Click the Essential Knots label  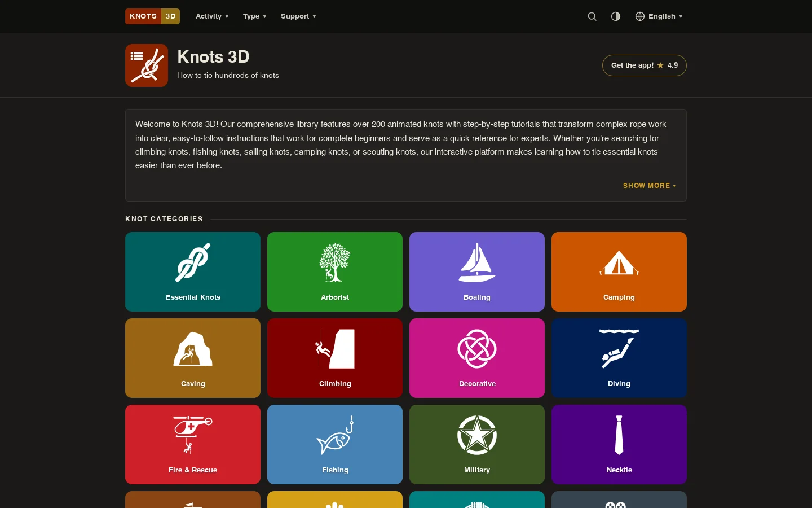click(193, 297)
